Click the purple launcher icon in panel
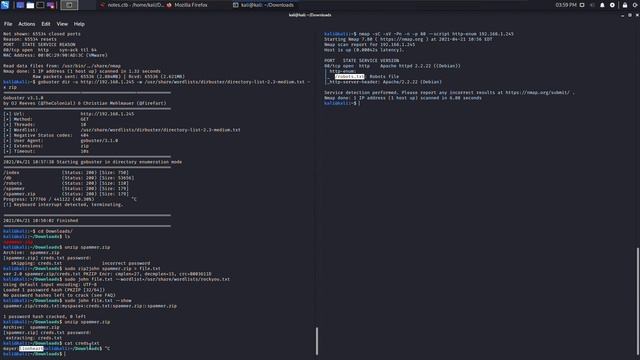 (x=51, y=5)
